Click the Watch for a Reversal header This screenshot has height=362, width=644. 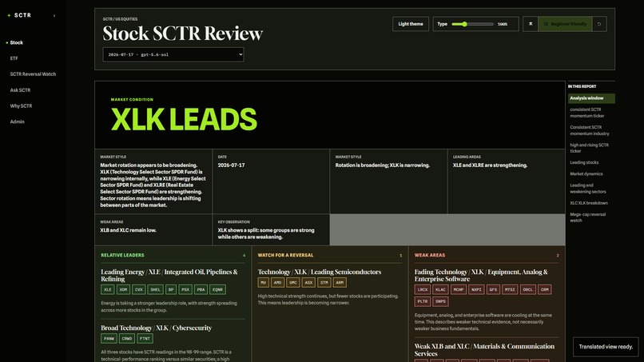(x=285, y=255)
